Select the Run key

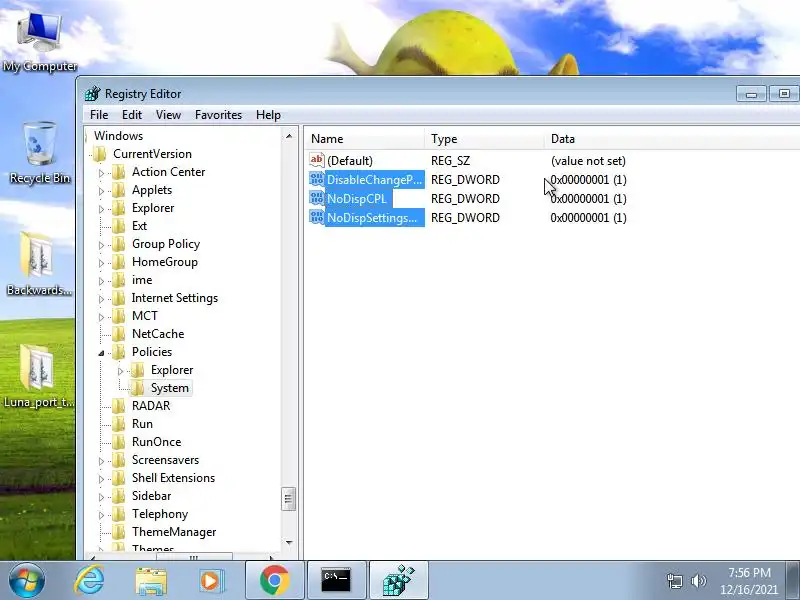(x=142, y=424)
